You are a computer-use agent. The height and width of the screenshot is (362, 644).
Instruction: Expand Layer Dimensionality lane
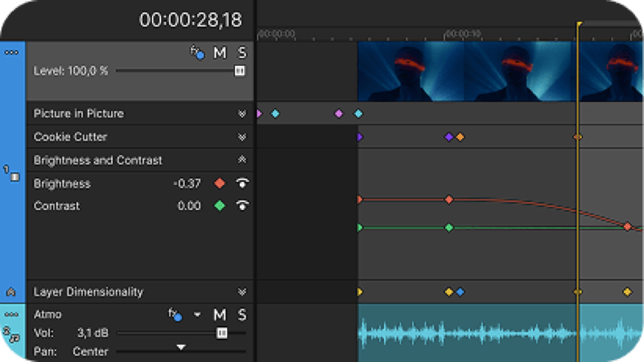242,292
